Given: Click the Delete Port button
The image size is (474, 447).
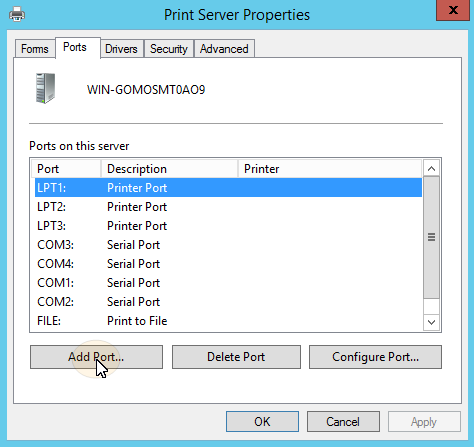Looking at the screenshot, I should click(x=236, y=357).
